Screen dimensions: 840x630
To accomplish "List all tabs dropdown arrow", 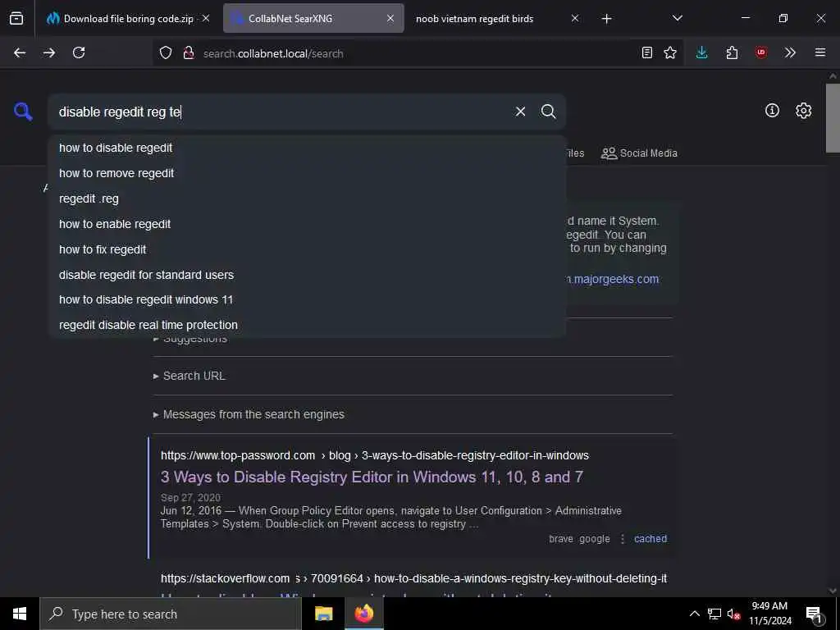I will point(677,18).
